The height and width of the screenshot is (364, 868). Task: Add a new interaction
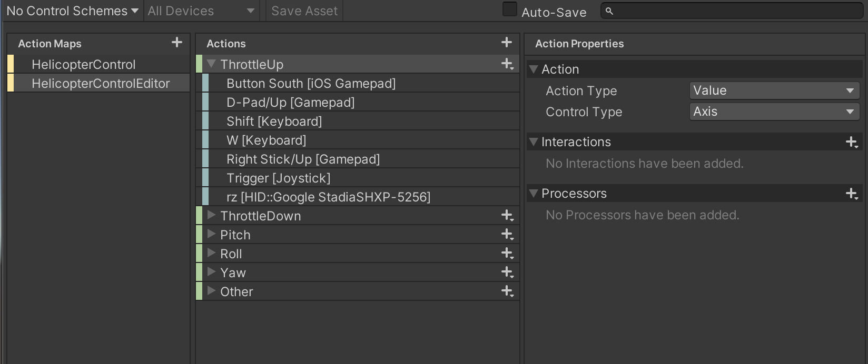click(851, 142)
